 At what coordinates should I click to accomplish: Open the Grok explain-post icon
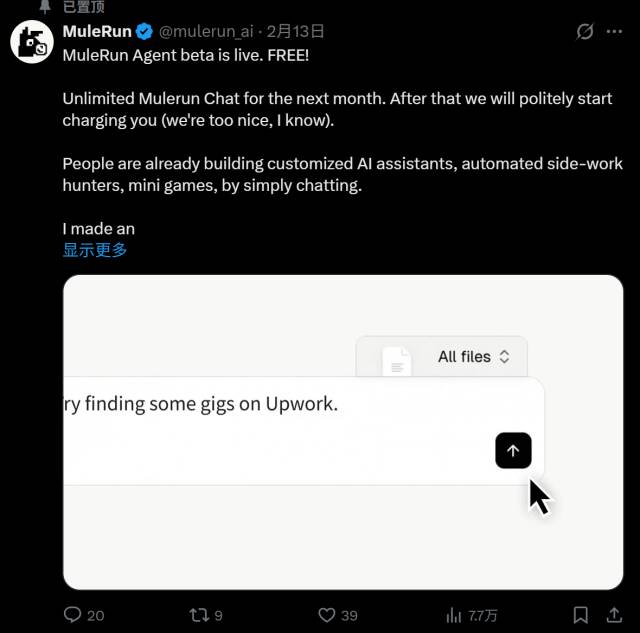click(585, 31)
